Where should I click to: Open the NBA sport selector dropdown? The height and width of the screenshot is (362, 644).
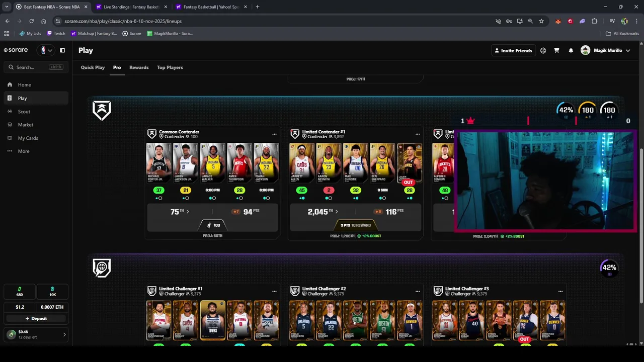[46, 50]
